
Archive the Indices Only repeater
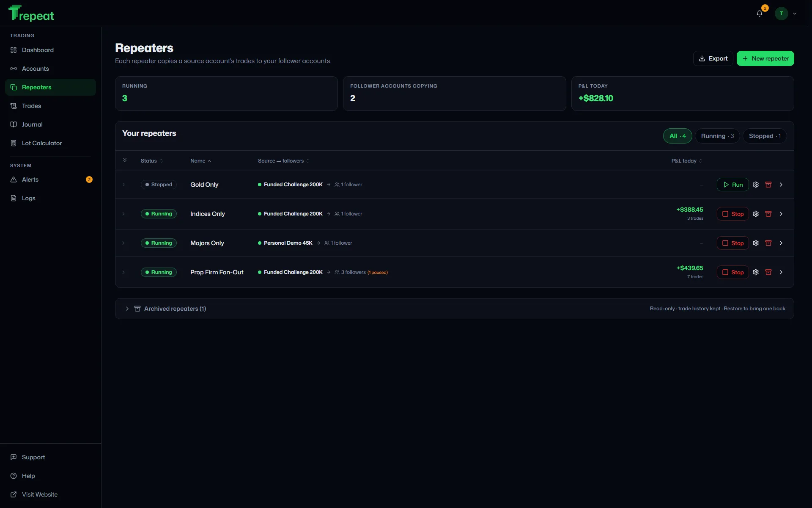click(768, 214)
